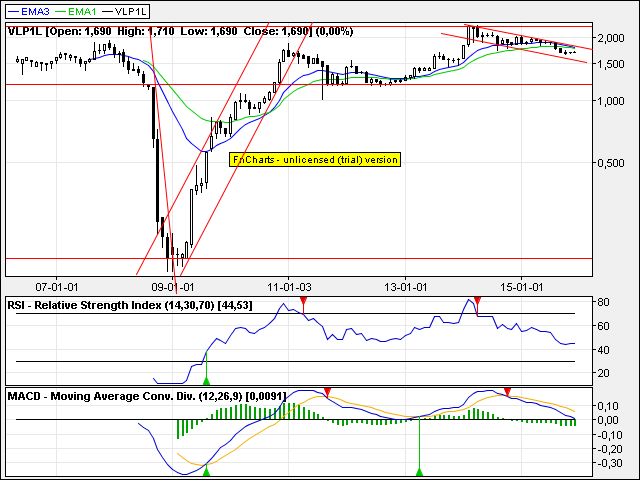
Task: Click the 09-01-01 date label
Action: [172, 287]
